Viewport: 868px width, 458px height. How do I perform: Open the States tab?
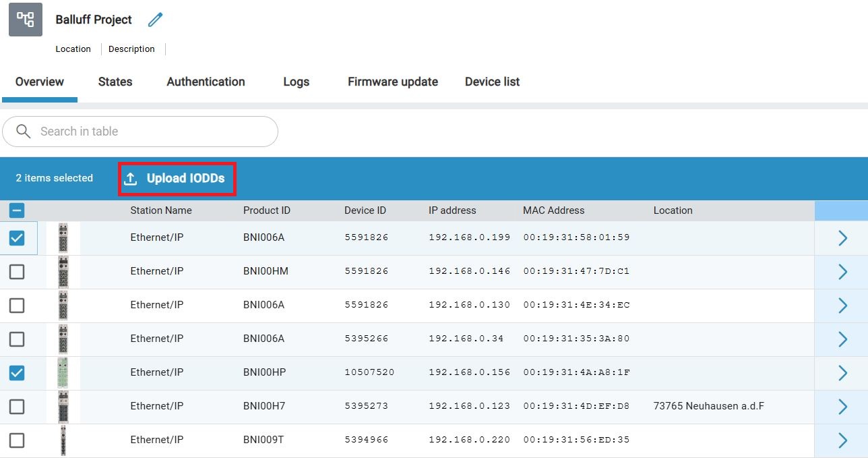point(115,82)
